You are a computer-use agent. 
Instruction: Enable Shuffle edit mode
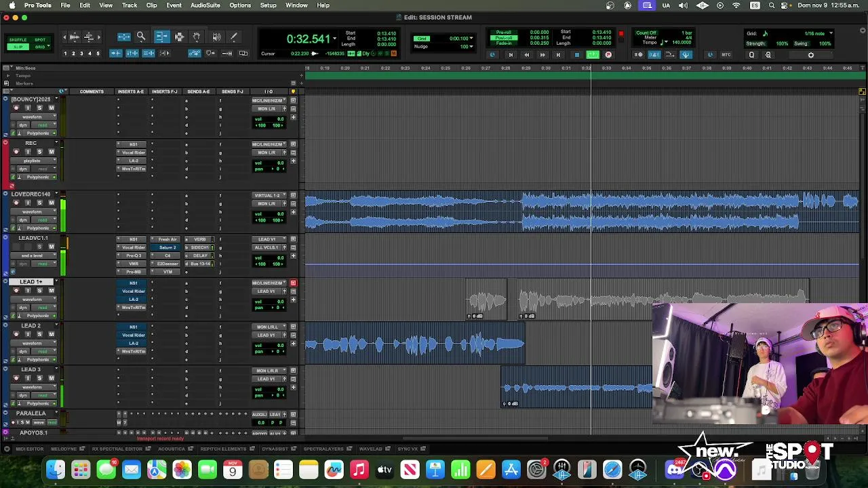click(18, 40)
